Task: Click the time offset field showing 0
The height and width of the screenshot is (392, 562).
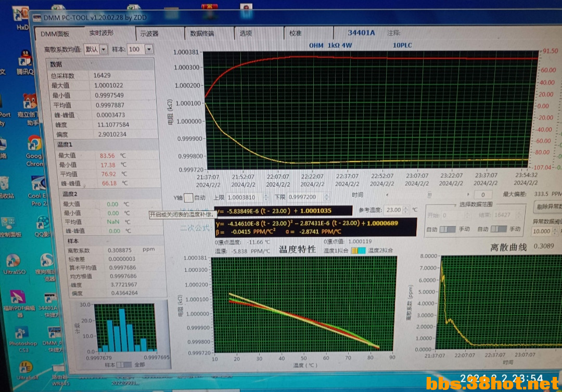Action: (483, 195)
